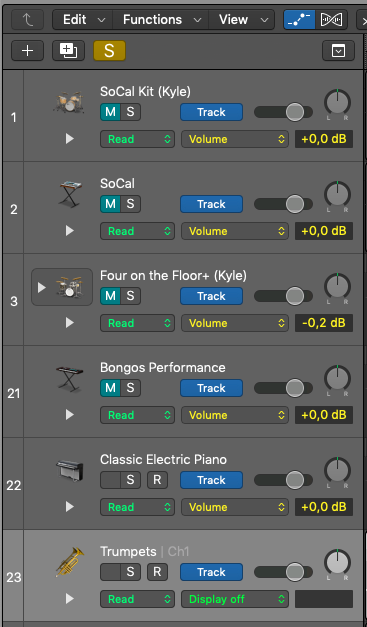Expand Four on the Floor+ track stack triangle
The height and width of the screenshot is (627, 367).
click(42, 288)
